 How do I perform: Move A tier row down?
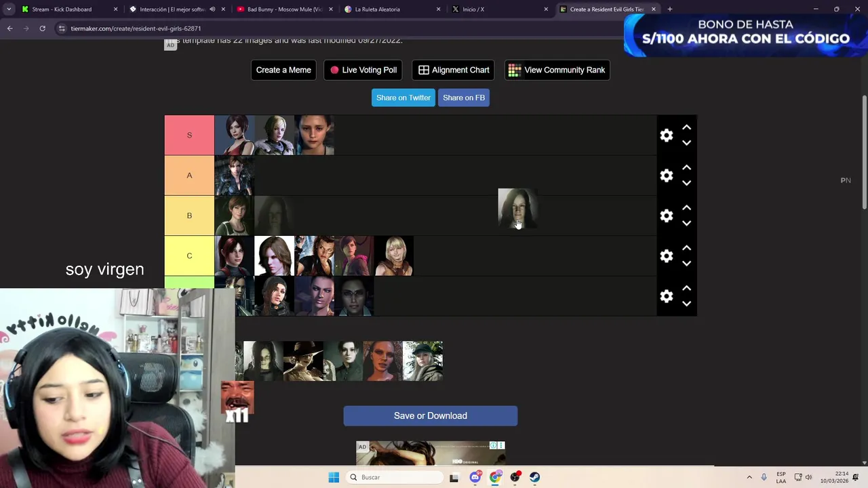pos(686,183)
